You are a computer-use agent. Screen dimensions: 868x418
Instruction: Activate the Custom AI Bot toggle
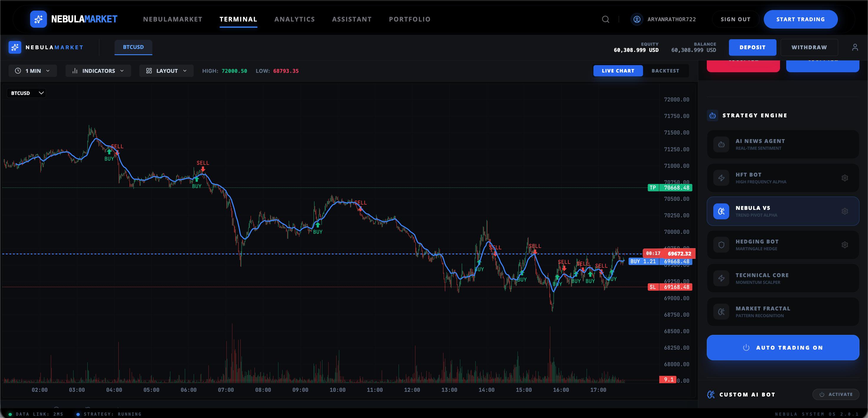836,394
